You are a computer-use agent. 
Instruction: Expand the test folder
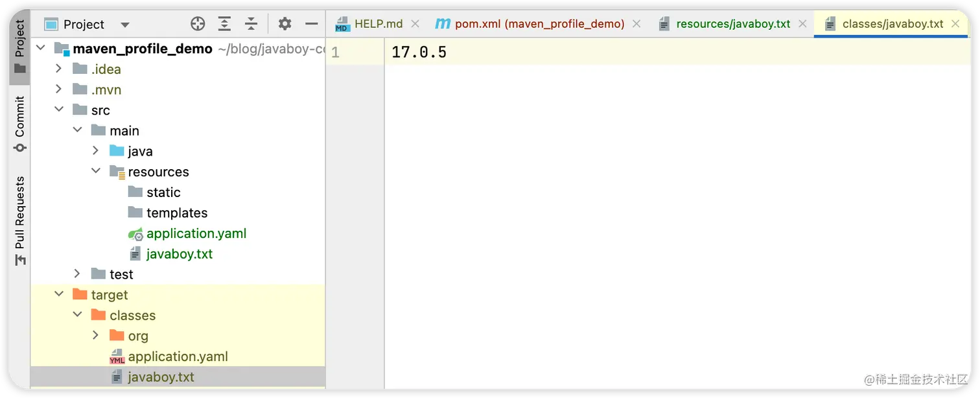[x=78, y=274]
